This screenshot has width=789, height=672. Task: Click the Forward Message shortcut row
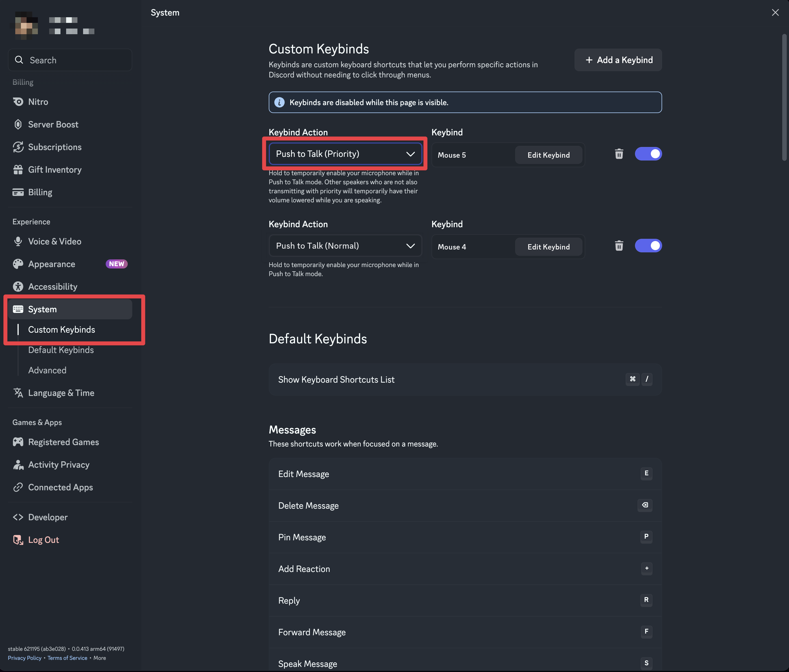pos(465,632)
